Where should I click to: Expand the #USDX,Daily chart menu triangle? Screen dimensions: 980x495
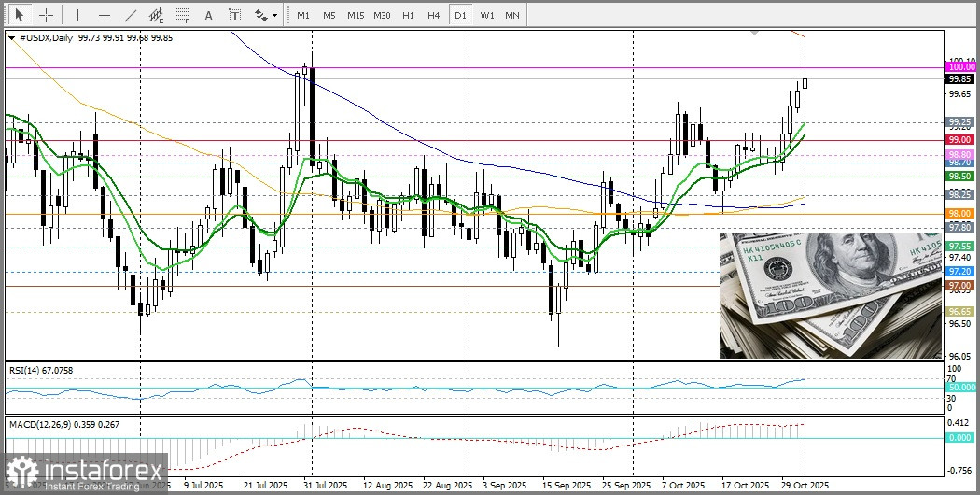pyautogui.click(x=12, y=38)
